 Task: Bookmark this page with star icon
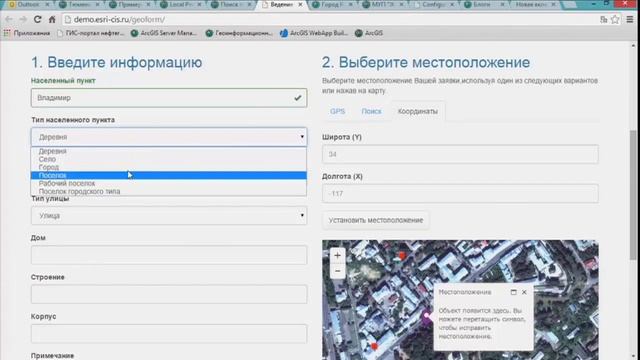click(x=615, y=19)
